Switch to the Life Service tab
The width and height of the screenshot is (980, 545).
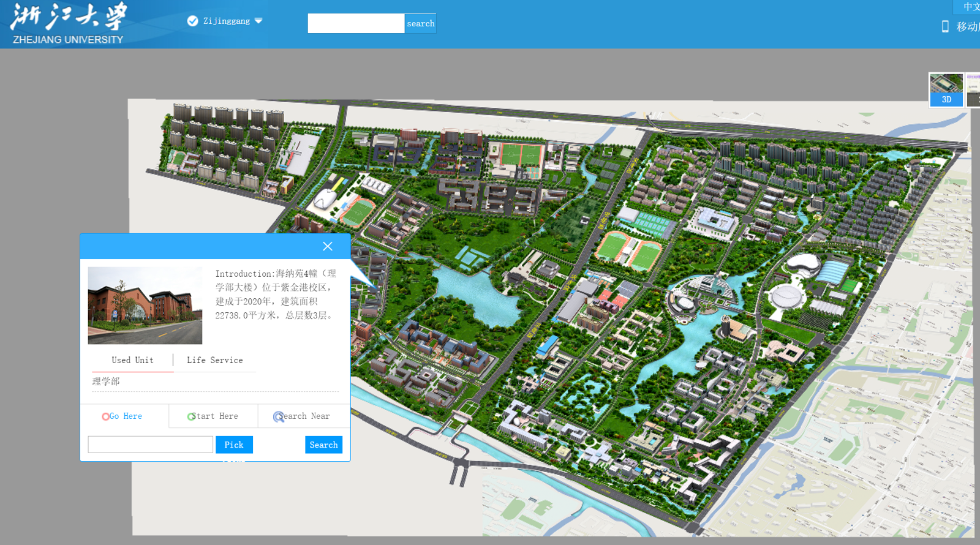point(214,360)
